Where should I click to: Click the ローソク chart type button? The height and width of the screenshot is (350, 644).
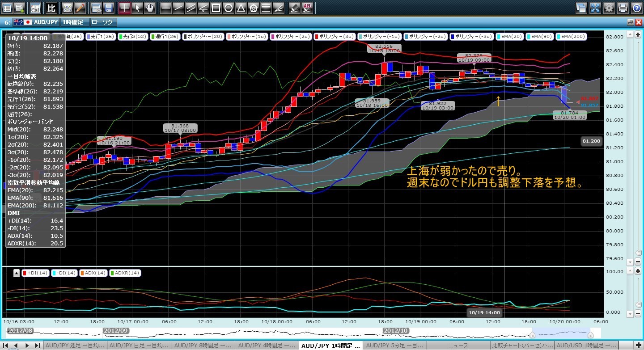pos(103,22)
